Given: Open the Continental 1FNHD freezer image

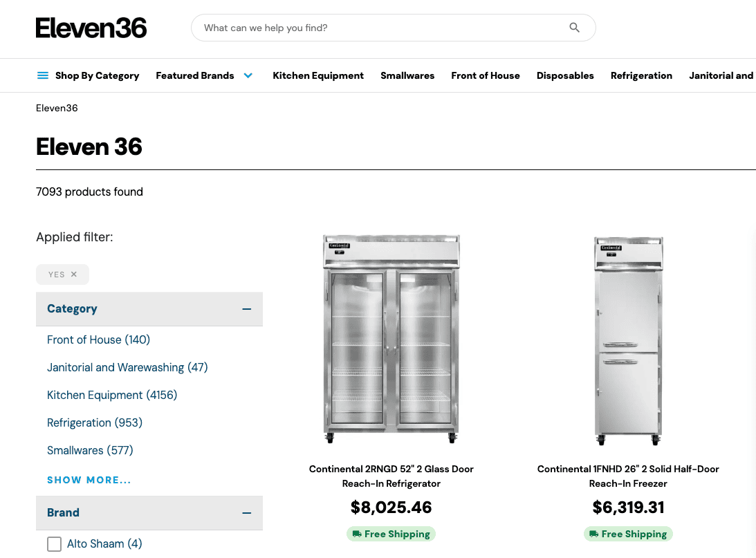Looking at the screenshot, I should (x=628, y=341).
